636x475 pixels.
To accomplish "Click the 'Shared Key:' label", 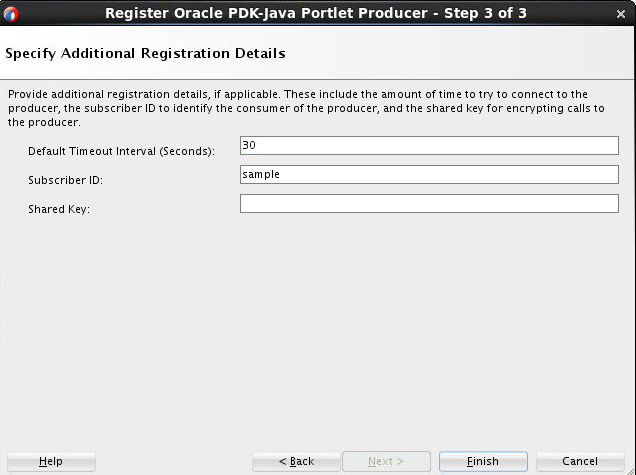I will (59, 209).
